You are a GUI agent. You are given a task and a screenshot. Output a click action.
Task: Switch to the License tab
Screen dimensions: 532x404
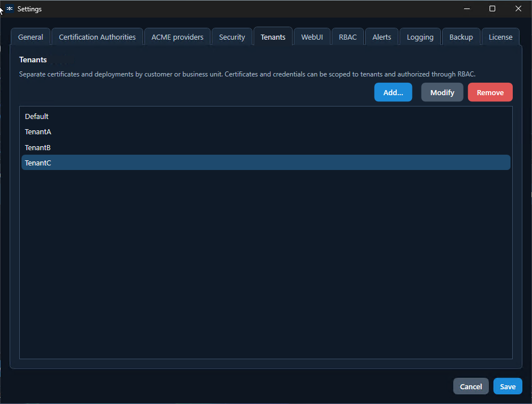[500, 37]
